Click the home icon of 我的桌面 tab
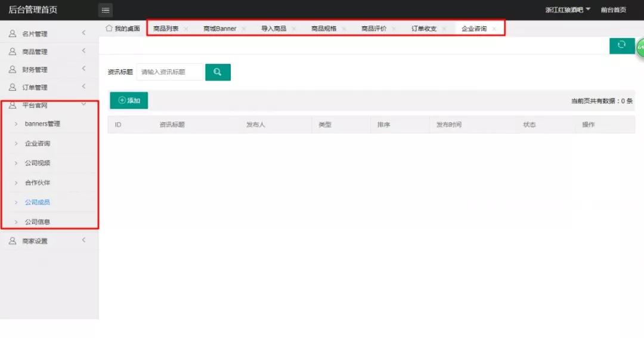Image resolution: width=644 pixels, height=338 pixels. [x=109, y=29]
